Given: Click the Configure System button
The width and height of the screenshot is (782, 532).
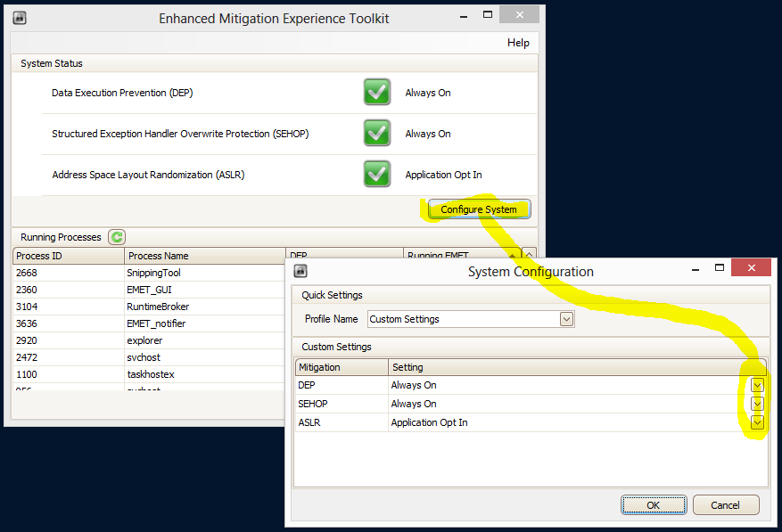Looking at the screenshot, I should point(479,209).
